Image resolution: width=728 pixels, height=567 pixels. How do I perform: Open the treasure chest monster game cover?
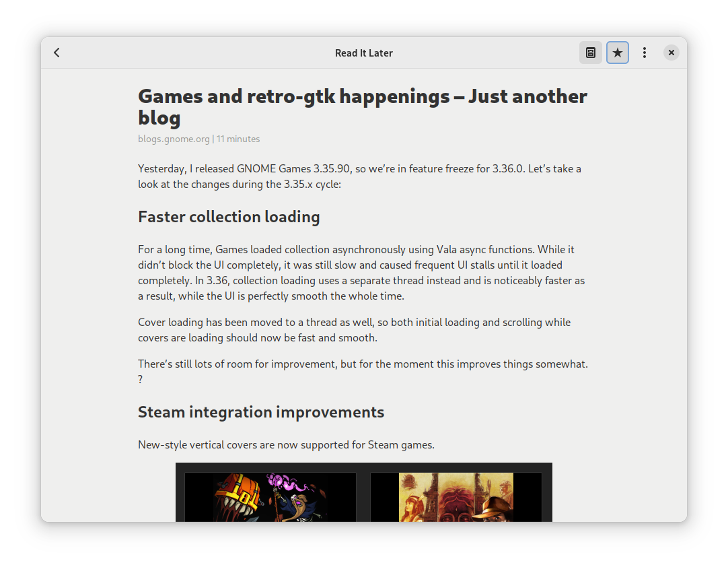(x=270, y=497)
